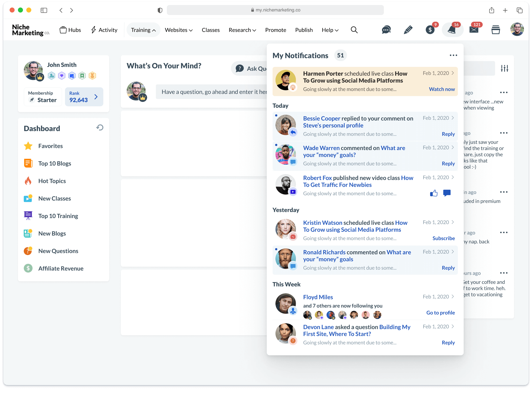The width and height of the screenshot is (532, 398).
Task: Open the Publish menu item
Action: click(x=304, y=30)
